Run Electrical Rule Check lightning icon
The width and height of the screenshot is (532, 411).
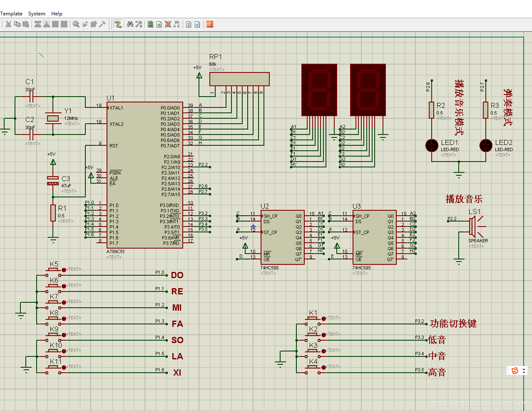pyautogui.click(x=197, y=24)
